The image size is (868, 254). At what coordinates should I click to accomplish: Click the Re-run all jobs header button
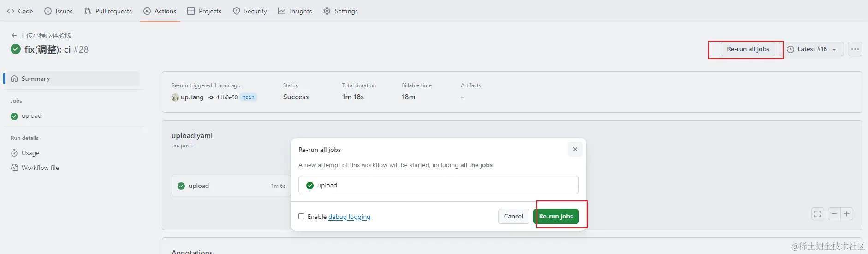pyautogui.click(x=748, y=49)
